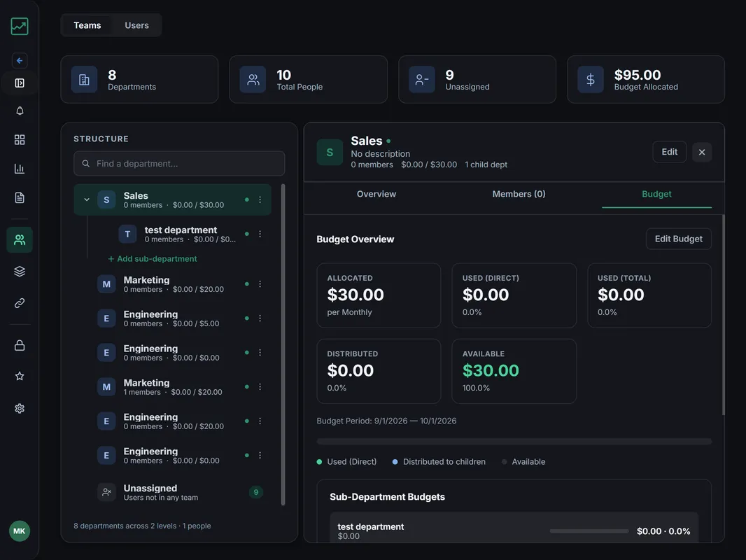Open Marketing 1 members row three-dot menu

[x=260, y=387]
